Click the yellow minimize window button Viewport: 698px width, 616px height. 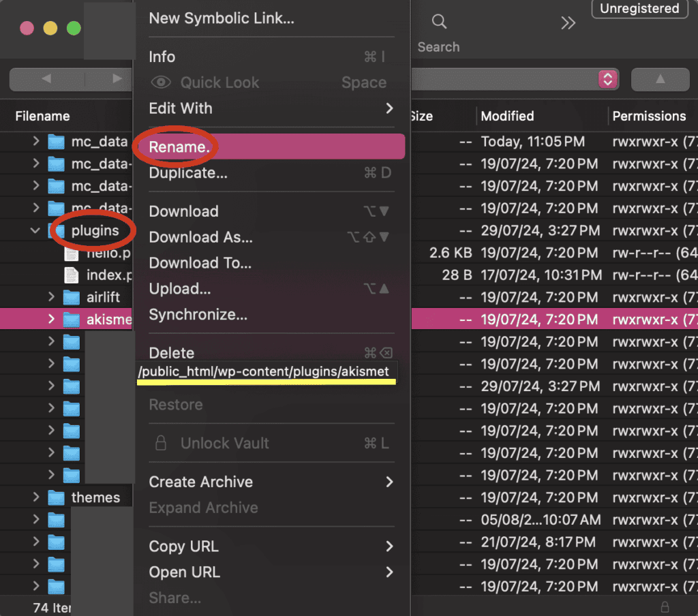[x=50, y=28]
